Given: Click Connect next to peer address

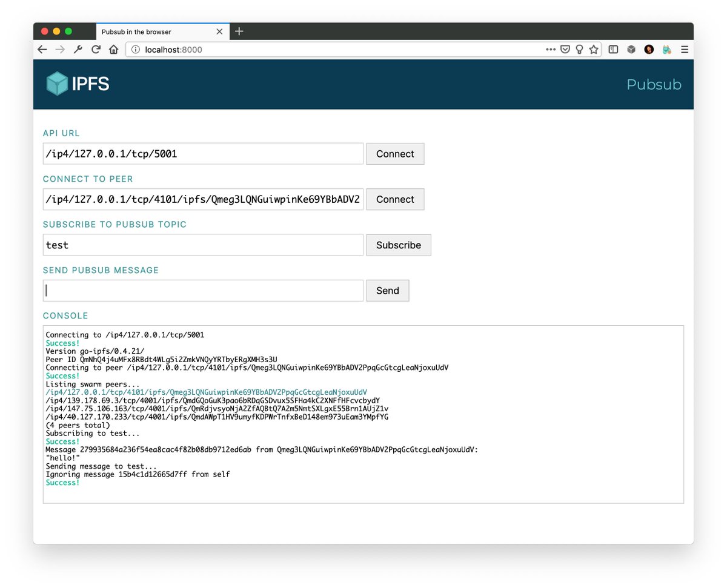Looking at the screenshot, I should point(395,199).
